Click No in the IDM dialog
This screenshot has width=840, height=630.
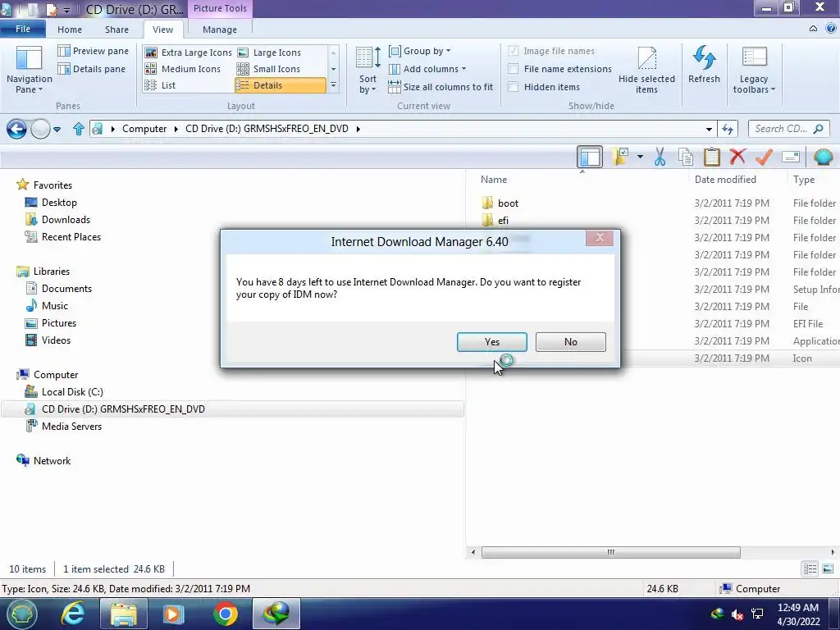[x=571, y=342]
